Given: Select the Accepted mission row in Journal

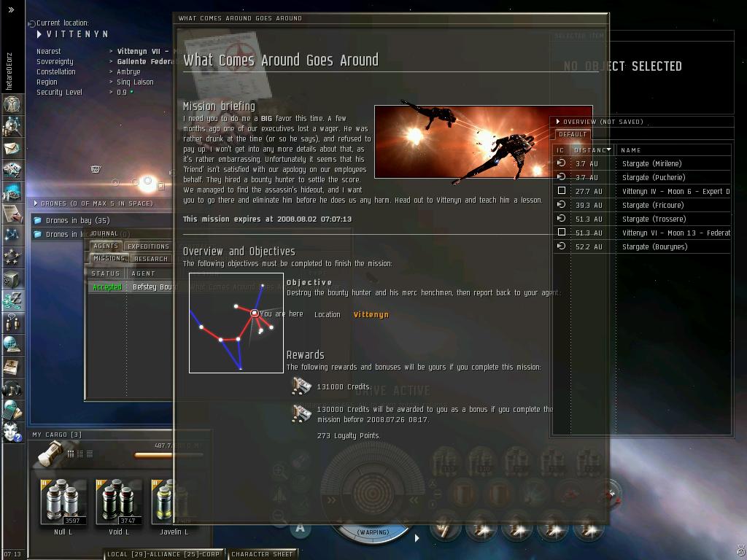Looking at the screenshot, I should [x=131, y=287].
